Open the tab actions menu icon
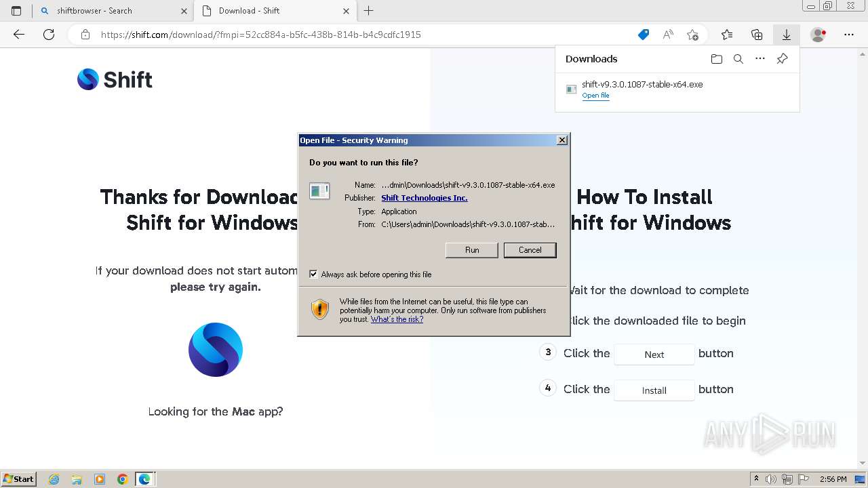This screenshot has width=868, height=488. click(x=16, y=11)
